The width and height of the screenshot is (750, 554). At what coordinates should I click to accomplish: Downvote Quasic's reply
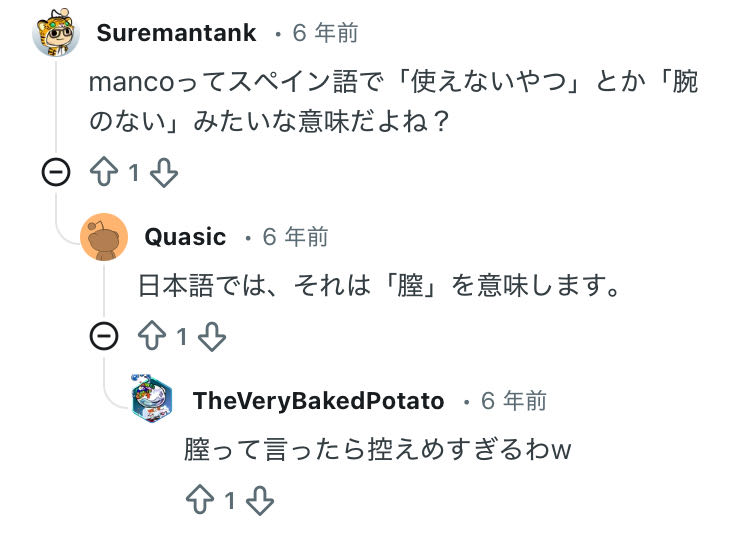pyautogui.click(x=212, y=337)
